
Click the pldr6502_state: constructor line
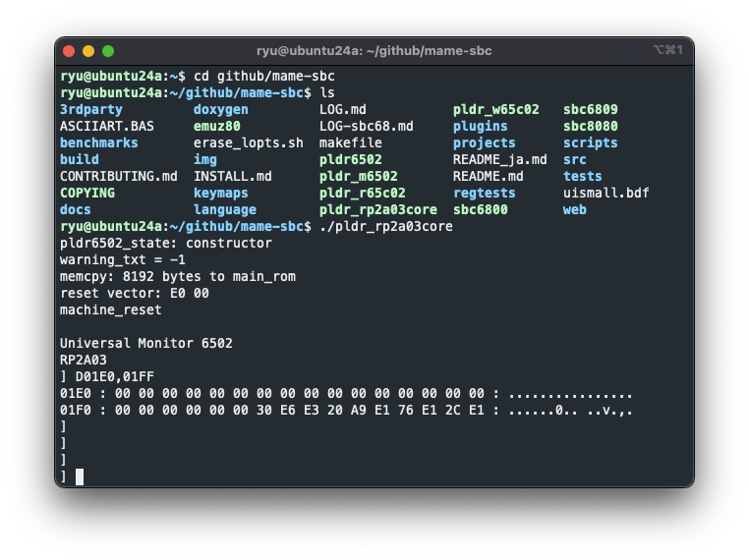[166, 243]
